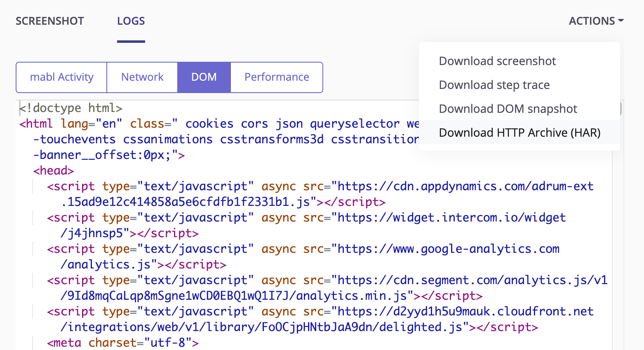644x350 pixels.
Task: Select the mabl Activity tab
Action: point(61,77)
